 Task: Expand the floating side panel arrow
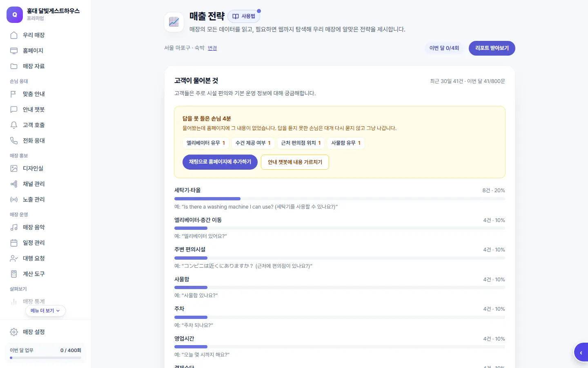(x=581, y=352)
